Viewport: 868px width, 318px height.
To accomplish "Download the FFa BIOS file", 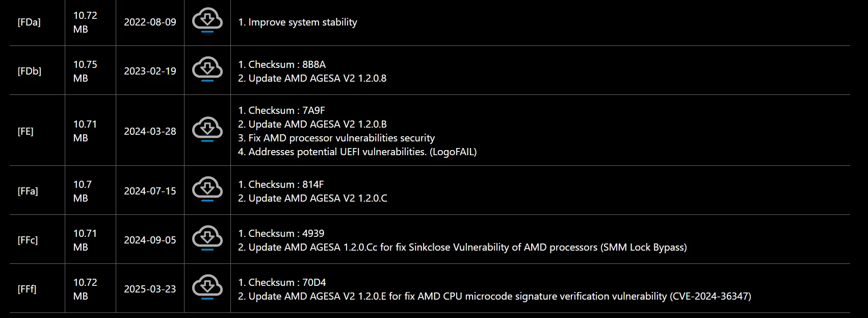I will tap(207, 190).
